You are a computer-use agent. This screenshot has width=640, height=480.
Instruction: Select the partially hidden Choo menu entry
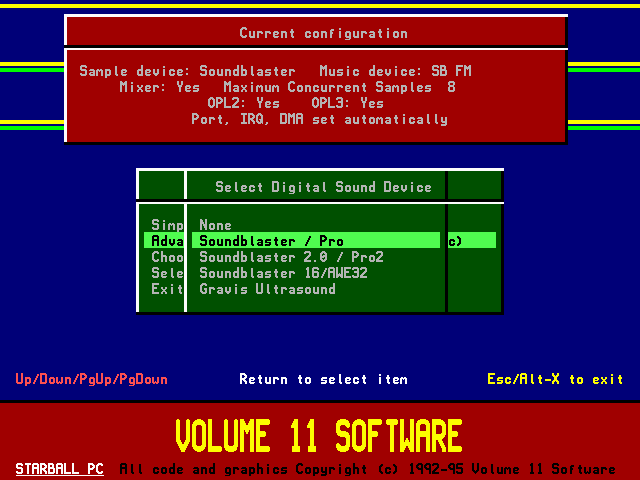(x=166, y=257)
